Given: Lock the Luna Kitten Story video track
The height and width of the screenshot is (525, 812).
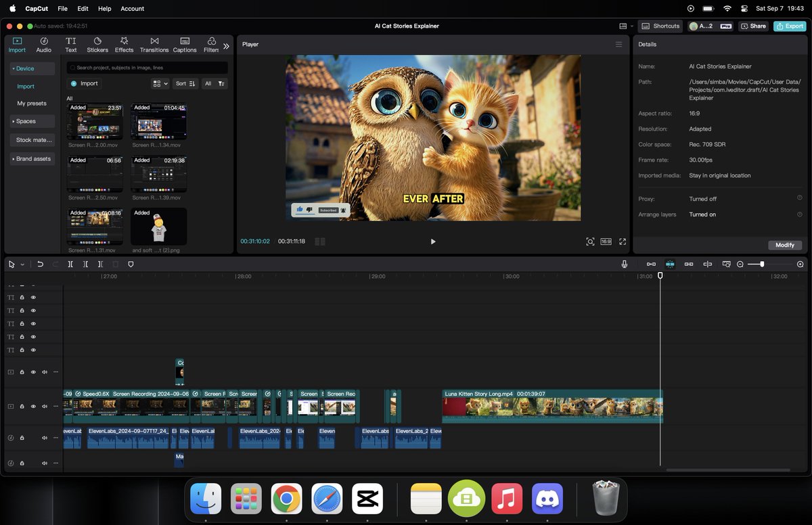Looking at the screenshot, I should 22,407.
